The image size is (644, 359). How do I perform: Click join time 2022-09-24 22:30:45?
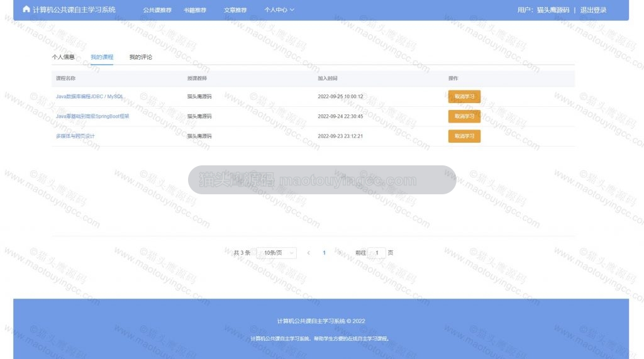[x=340, y=116]
